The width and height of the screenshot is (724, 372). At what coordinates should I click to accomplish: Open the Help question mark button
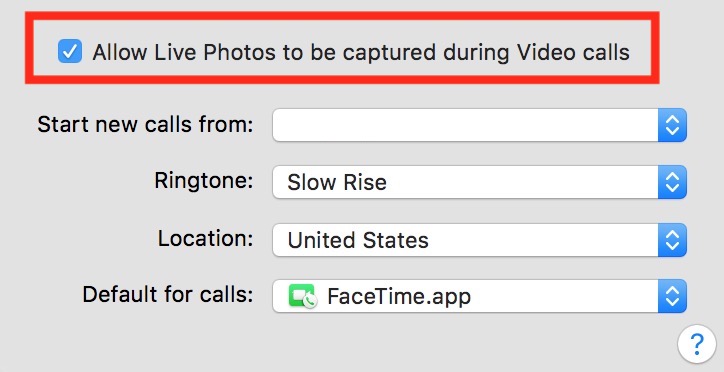coord(697,343)
